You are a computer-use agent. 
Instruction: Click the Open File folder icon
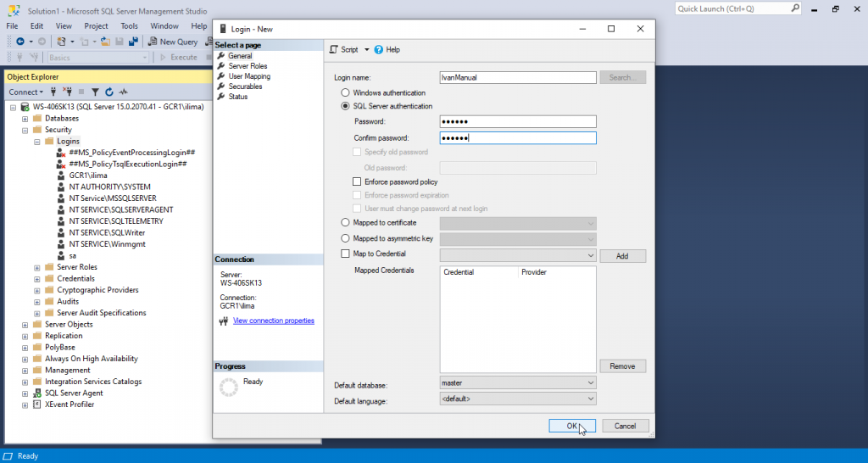pyautogui.click(x=105, y=42)
